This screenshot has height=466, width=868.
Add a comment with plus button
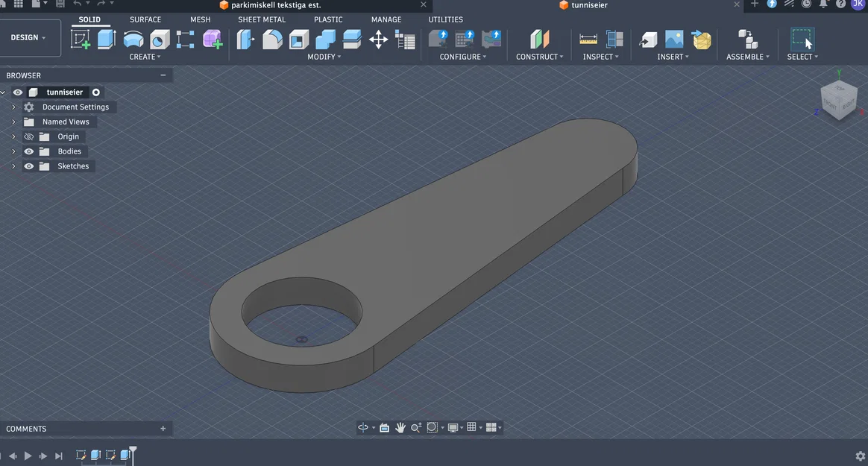point(163,429)
